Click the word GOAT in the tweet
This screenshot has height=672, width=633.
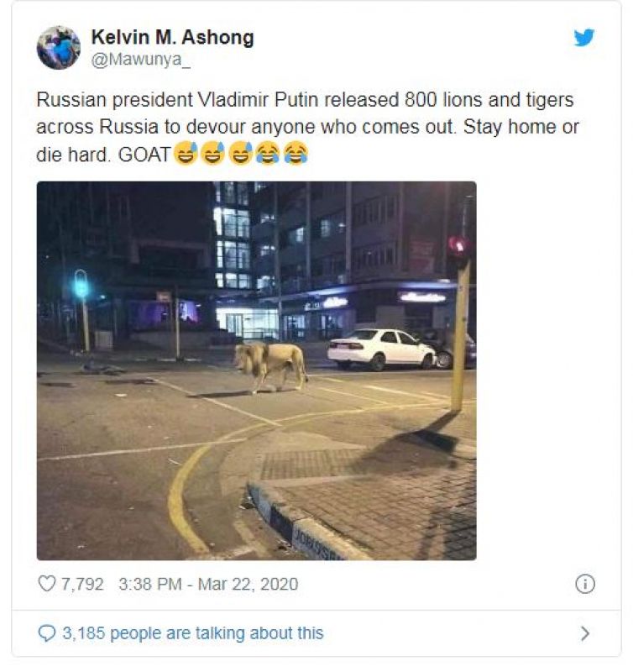click(x=144, y=155)
